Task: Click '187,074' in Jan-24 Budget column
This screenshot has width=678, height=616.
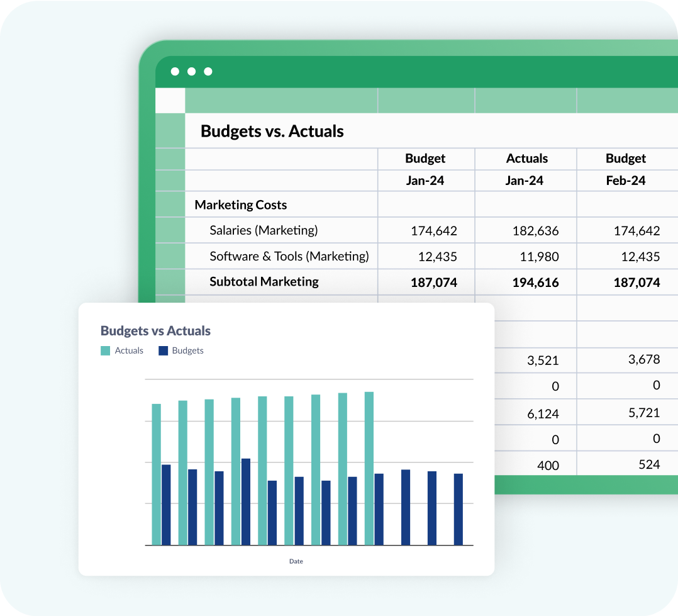Action: pos(426,283)
